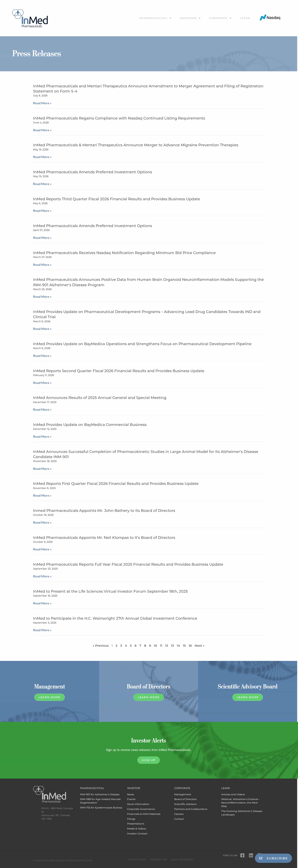Open the Stock Information footer link
Image resolution: width=298 pixels, height=868 pixels.
coord(138,804)
